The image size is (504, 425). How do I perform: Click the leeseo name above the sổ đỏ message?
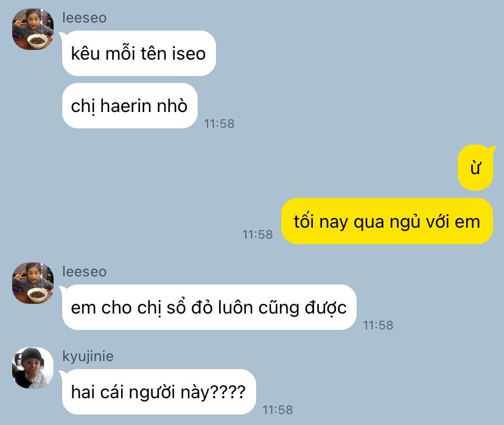(84, 272)
